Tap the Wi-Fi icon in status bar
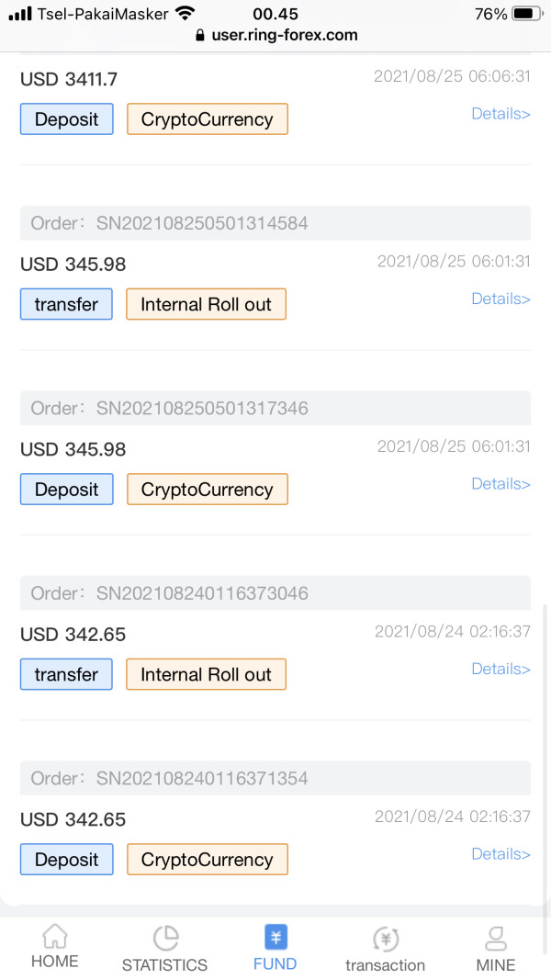Viewport: 551px width, 980px height. click(x=186, y=14)
